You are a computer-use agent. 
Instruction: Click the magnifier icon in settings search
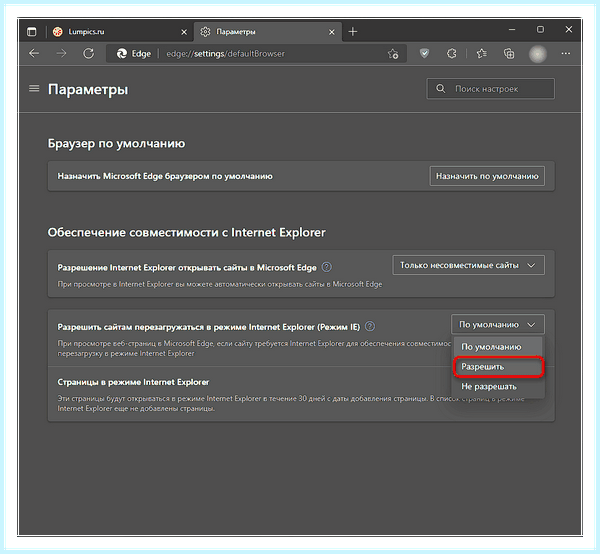(440, 89)
